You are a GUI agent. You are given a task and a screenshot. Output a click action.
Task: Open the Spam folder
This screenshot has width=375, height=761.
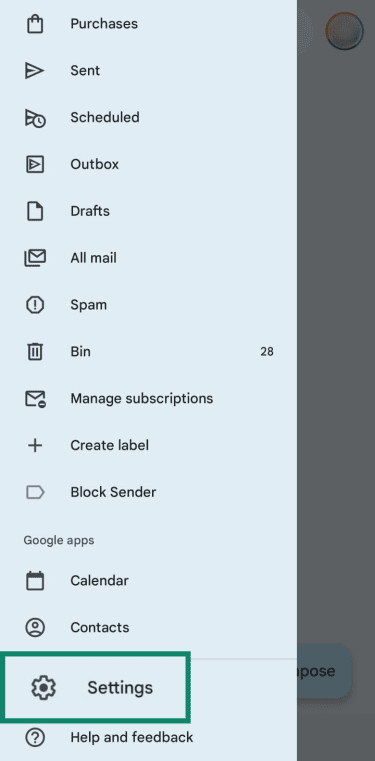148,305
